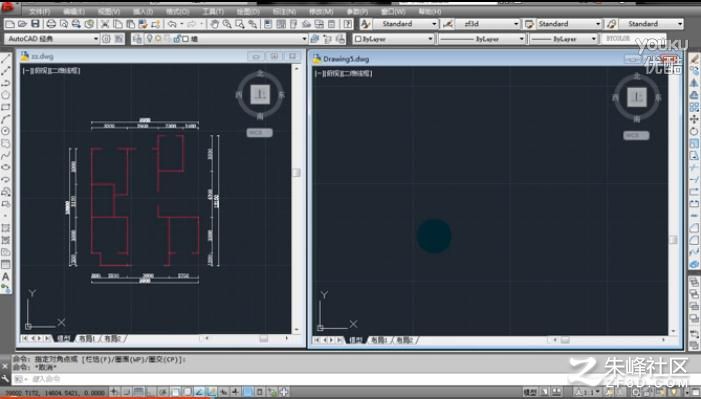Open the 文件(F) menu
This screenshot has width=701, height=399.
tap(39, 11)
